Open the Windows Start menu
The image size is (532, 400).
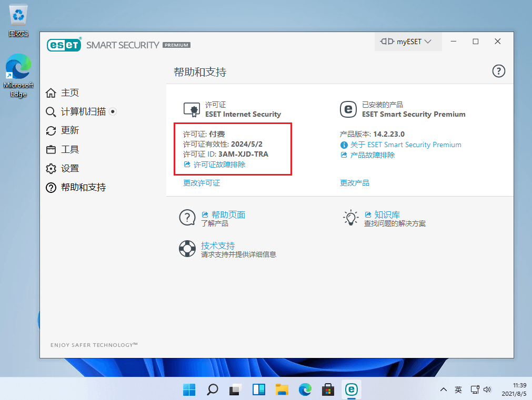pyautogui.click(x=189, y=389)
